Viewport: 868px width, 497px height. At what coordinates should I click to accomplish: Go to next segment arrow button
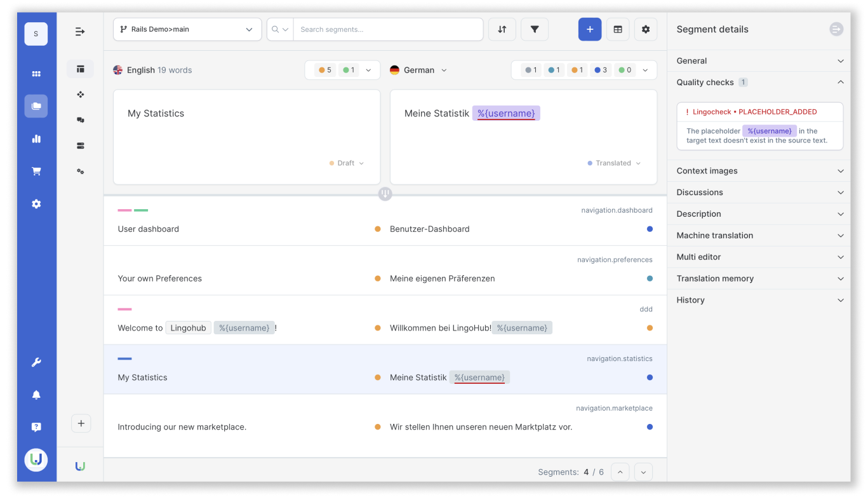pos(643,472)
